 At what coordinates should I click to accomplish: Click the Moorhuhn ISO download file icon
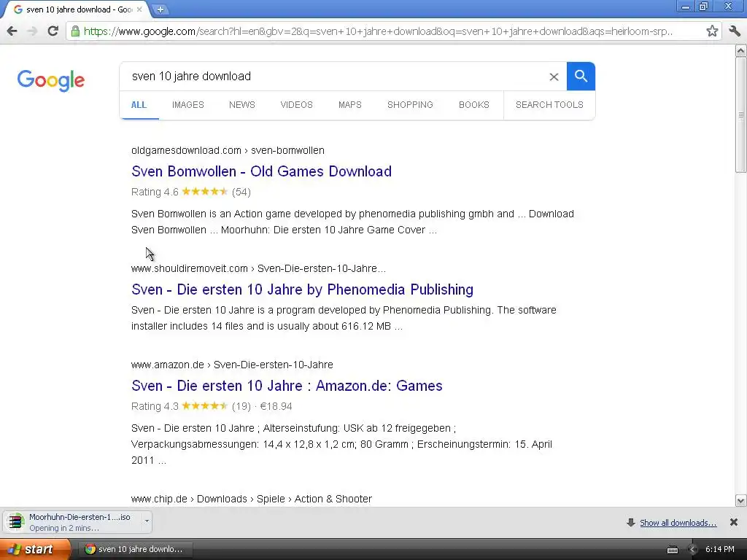tap(16, 522)
